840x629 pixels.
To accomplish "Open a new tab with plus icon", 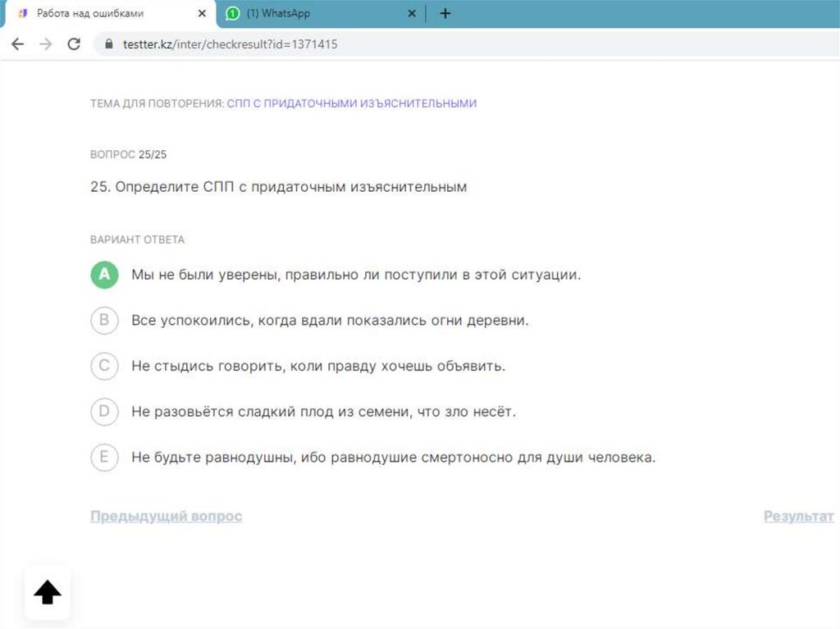I will 445,13.
